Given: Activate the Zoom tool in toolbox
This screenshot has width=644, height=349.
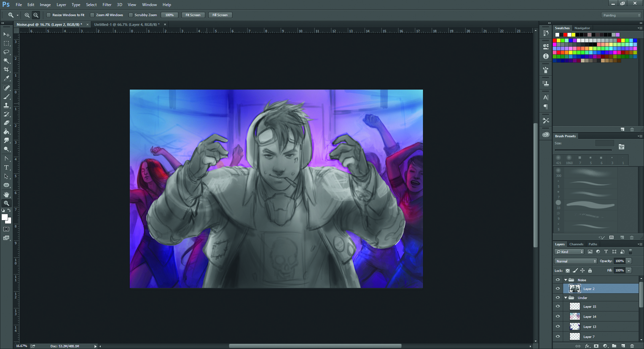Looking at the screenshot, I should pyautogui.click(x=6, y=203).
